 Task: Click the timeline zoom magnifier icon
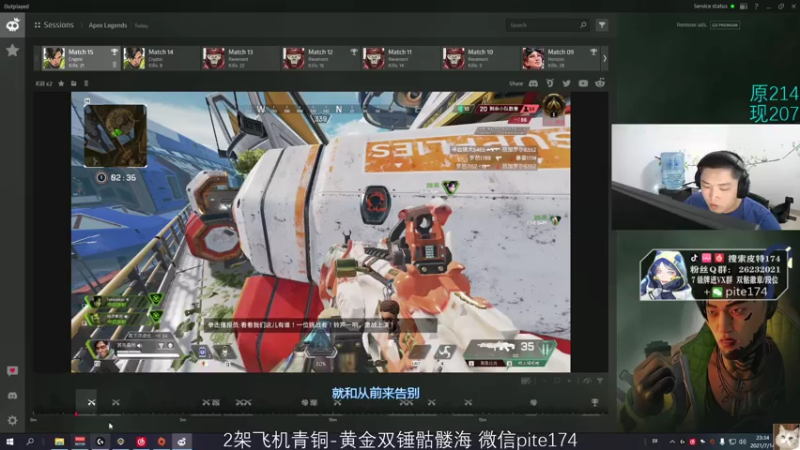coord(557,381)
